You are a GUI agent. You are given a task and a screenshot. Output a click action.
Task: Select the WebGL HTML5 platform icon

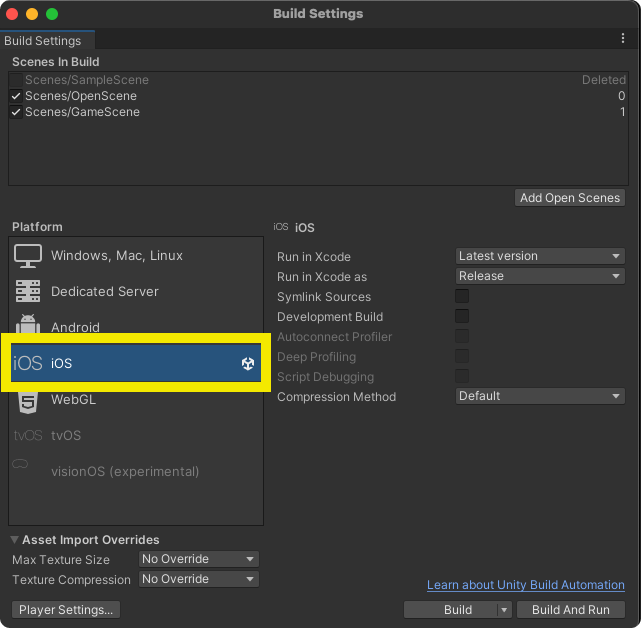coord(28,400)
